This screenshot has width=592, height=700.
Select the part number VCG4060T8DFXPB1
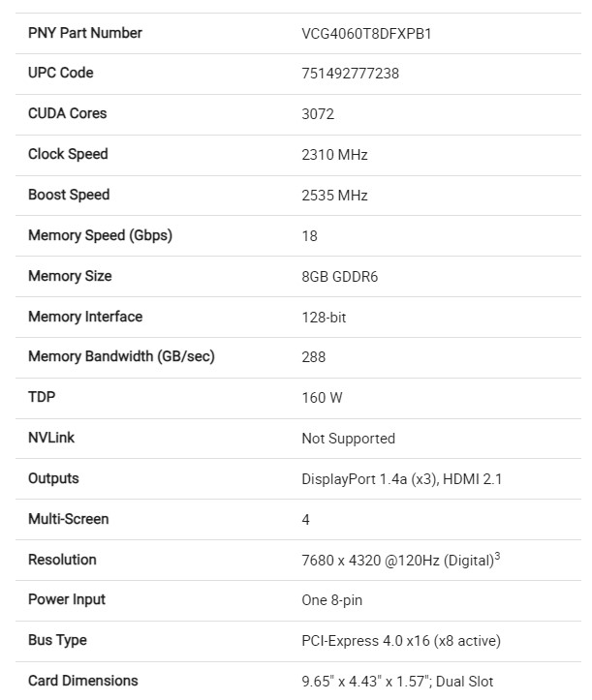[x=366, y=34]
